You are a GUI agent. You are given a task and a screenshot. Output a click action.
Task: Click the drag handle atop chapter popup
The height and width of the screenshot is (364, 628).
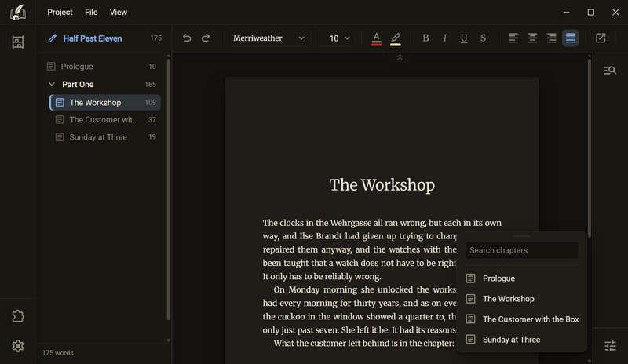tap(521, 236)
